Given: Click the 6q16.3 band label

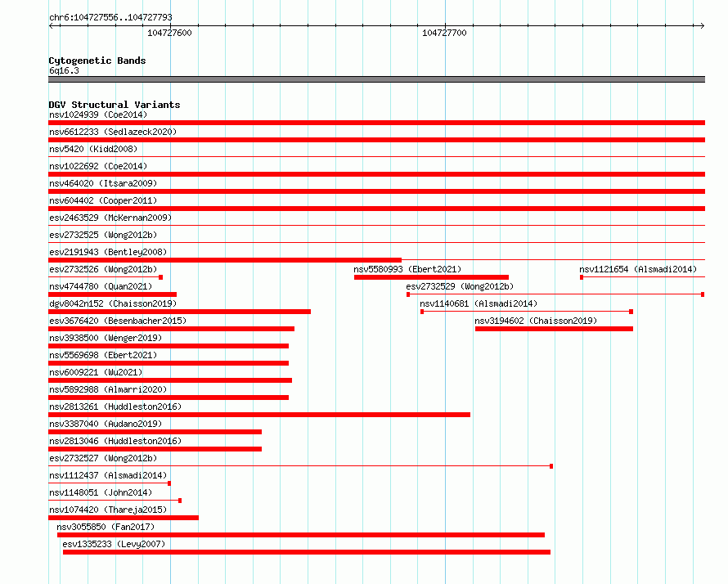Looking at the screenshot, I should pyautogui.click(x=64, y=70).
